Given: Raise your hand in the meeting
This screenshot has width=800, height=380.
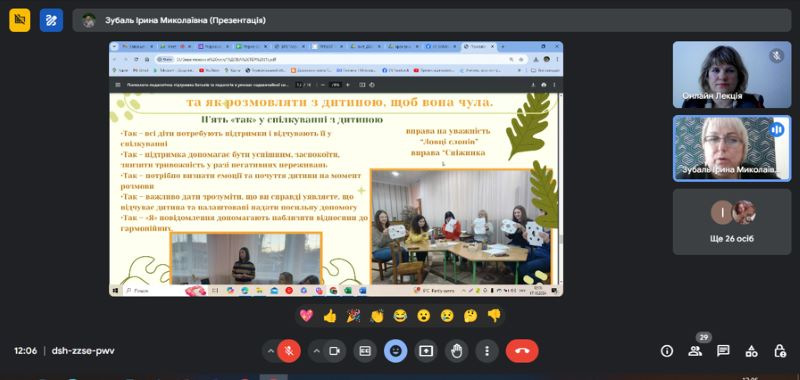Looking at the screenshot, I should pos(457,351).
